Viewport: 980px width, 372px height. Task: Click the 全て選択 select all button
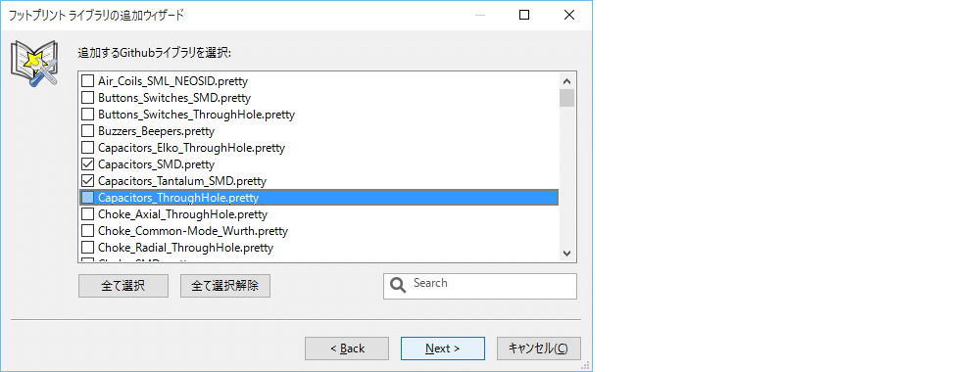point(123,286)
